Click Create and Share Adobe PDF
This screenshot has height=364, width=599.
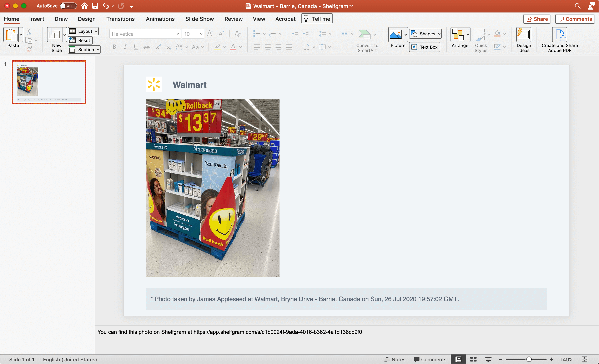point(560,40)
